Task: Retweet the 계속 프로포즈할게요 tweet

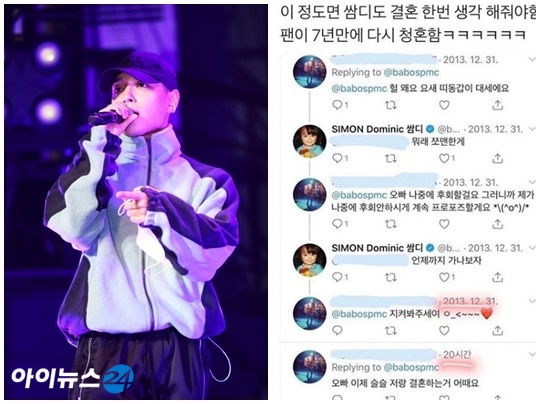Action: tap(390, 224)
